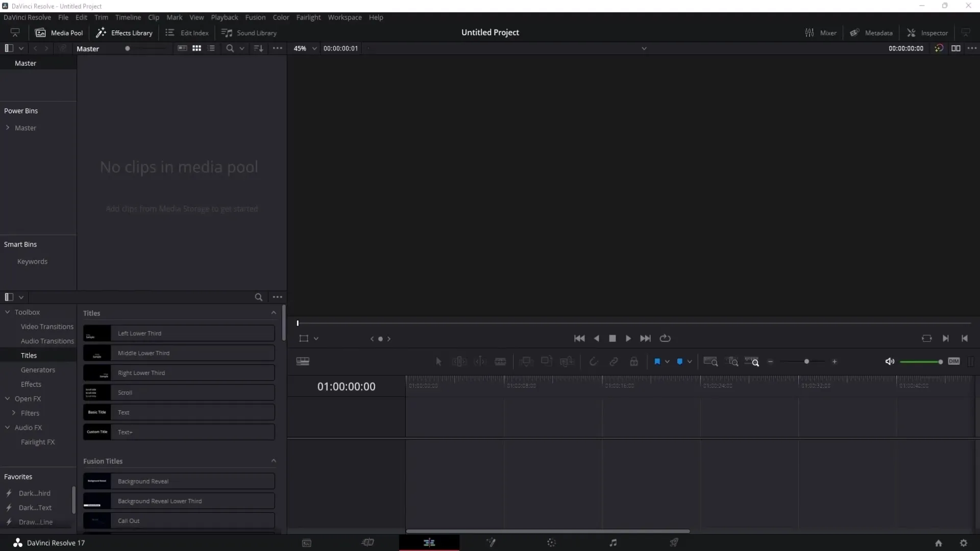Click the Full Extent Zoom icon
Viewport: 980px width, 551px height.
click(x=710, y=362)
